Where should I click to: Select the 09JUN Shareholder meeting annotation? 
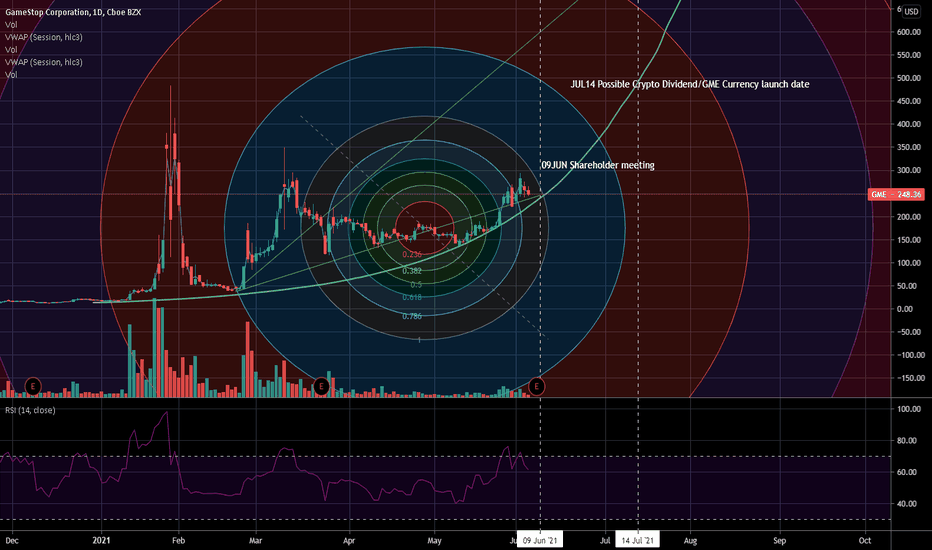click(x=597, y=165)
